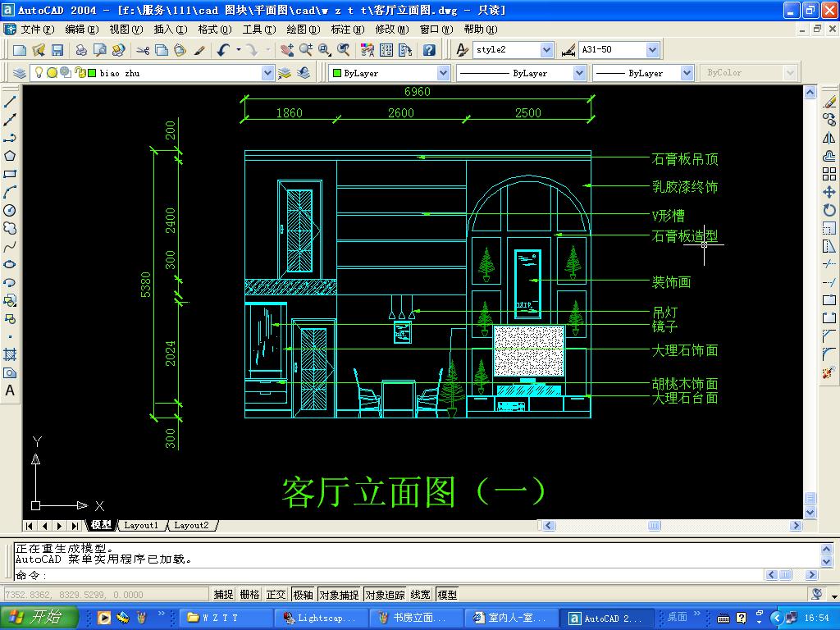Open the 标注 menu

348,30
